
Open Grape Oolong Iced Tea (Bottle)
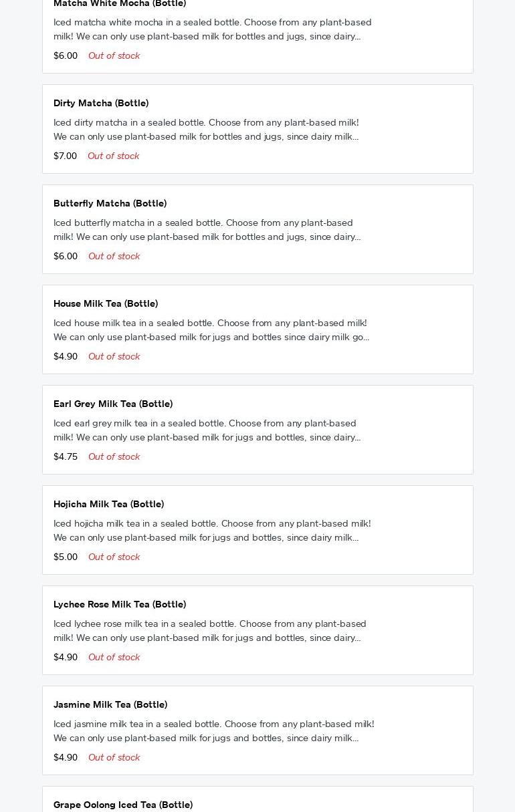[x=123, y=805]
